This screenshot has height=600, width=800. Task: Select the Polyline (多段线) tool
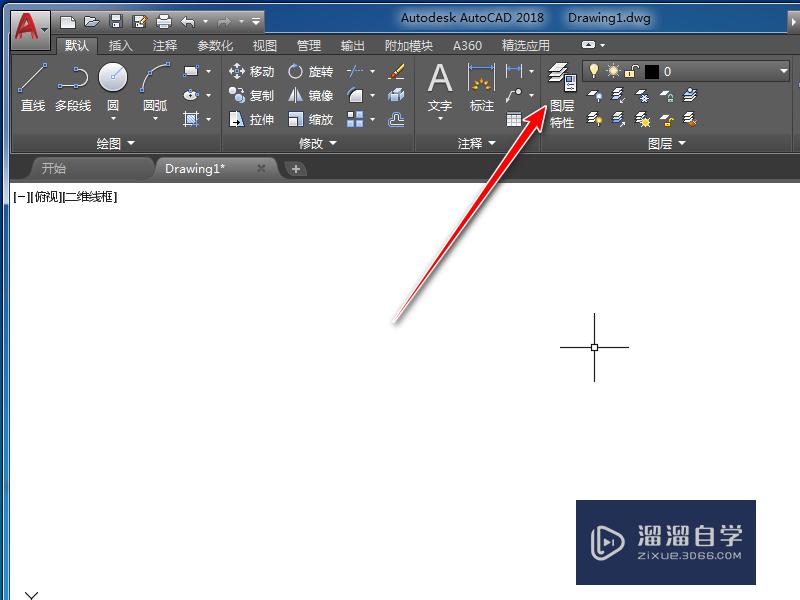point(72,78)
